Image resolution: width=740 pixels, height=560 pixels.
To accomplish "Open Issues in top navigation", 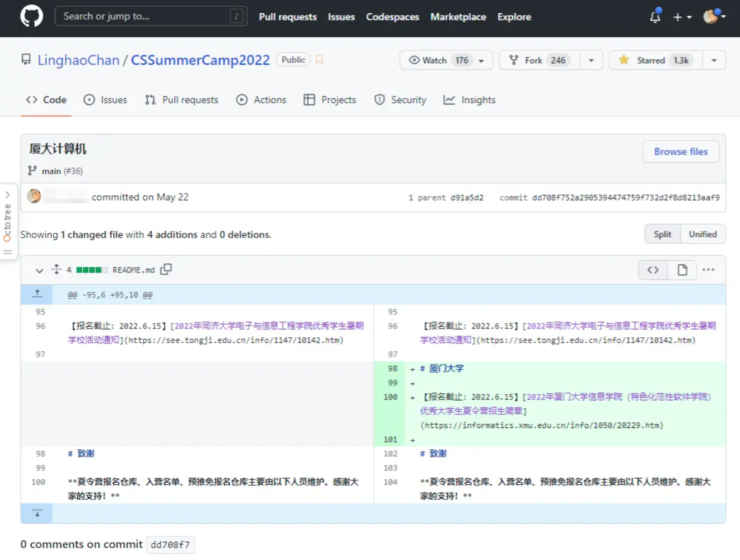I will tap(341, 17).
